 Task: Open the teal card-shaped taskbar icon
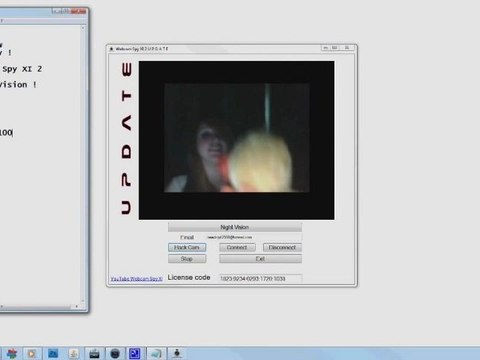click(x=156, y=353)
